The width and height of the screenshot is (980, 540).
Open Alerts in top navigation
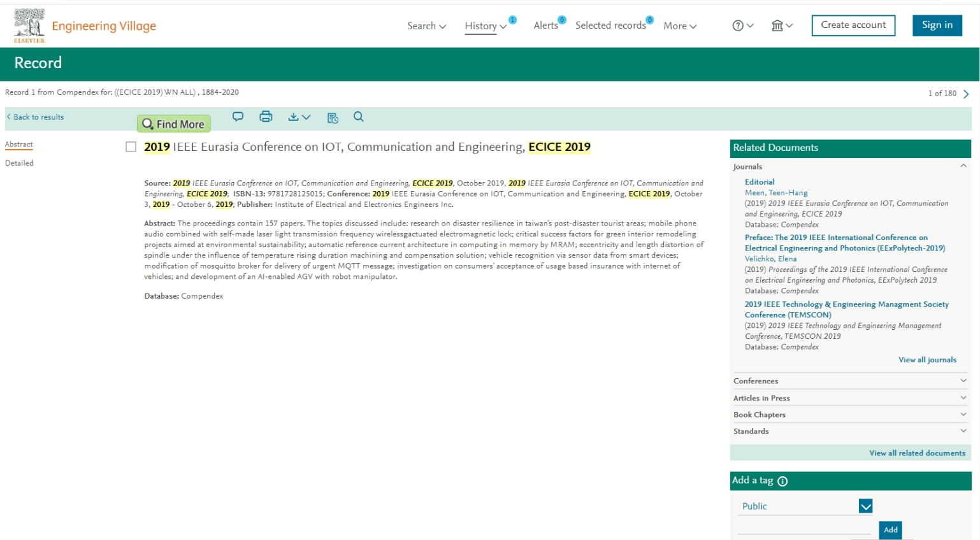tap(545, 25)
